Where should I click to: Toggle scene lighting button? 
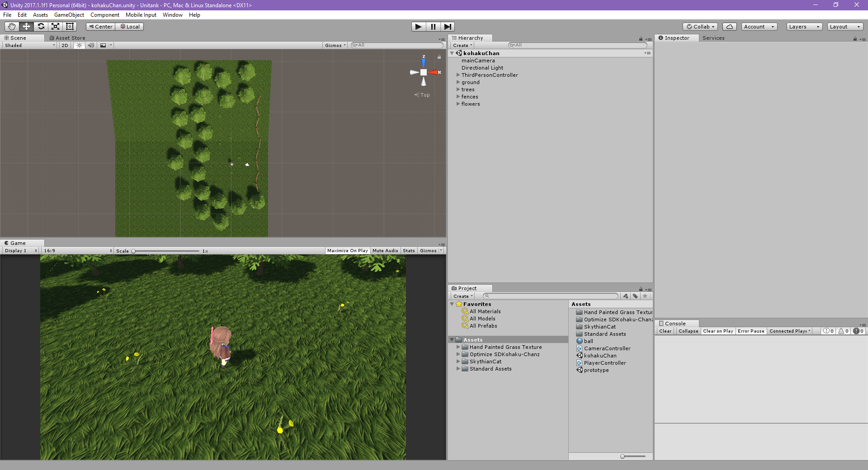click(79, 45)
